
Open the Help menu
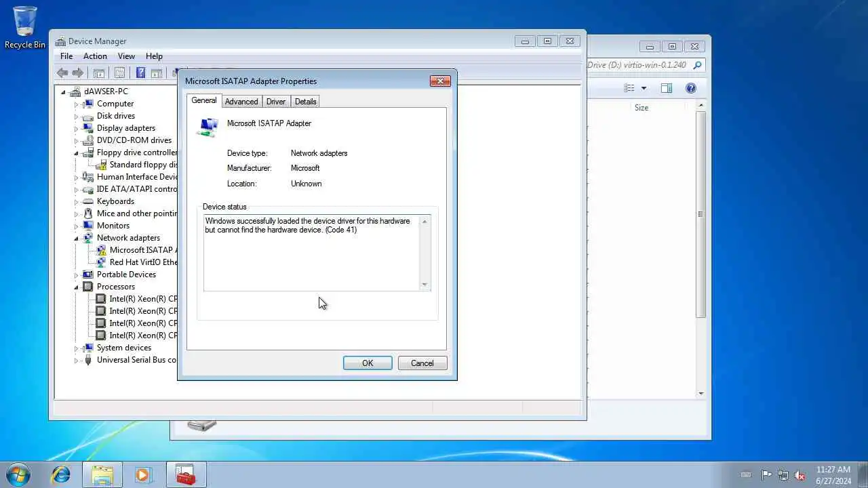(x=154, y=56)
